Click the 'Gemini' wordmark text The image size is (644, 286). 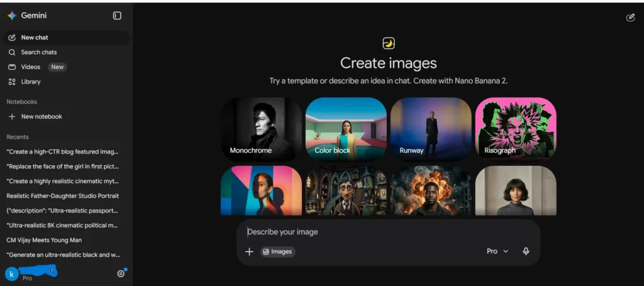[x=34, y=16]
